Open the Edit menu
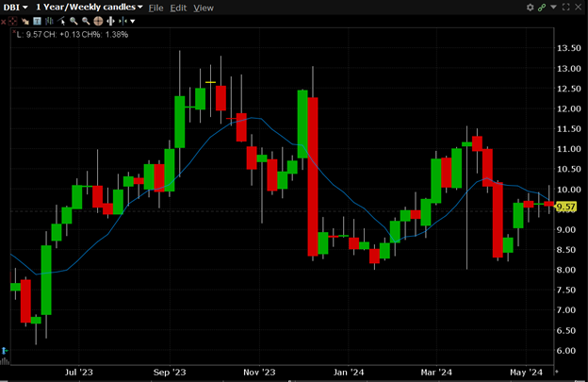 coord(178,8)
